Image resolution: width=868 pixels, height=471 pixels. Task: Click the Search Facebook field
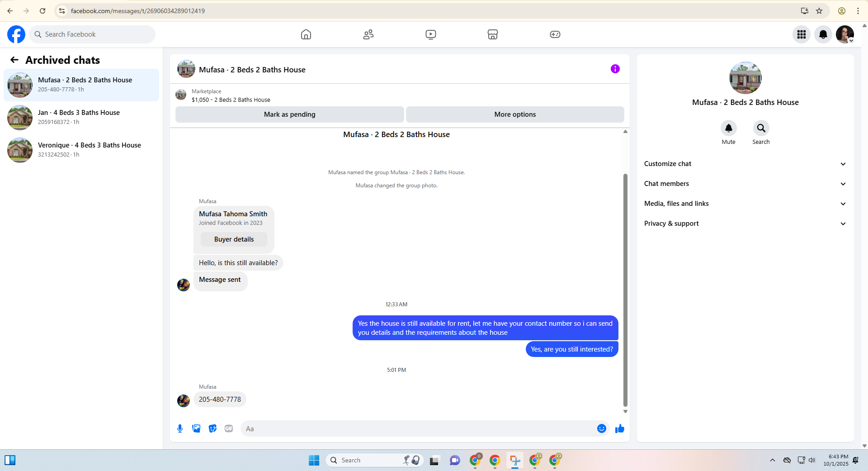(x=92, y=34)
